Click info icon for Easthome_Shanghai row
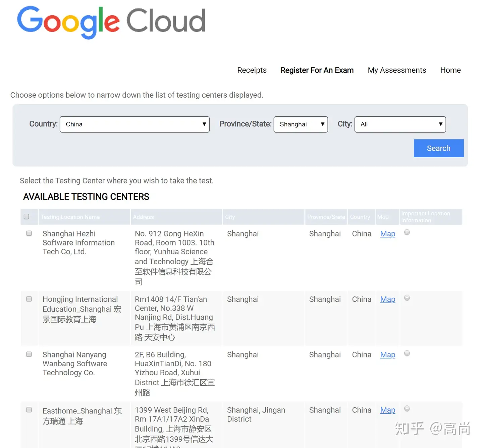This screenshot has height=448, width=483. (407, 408)
